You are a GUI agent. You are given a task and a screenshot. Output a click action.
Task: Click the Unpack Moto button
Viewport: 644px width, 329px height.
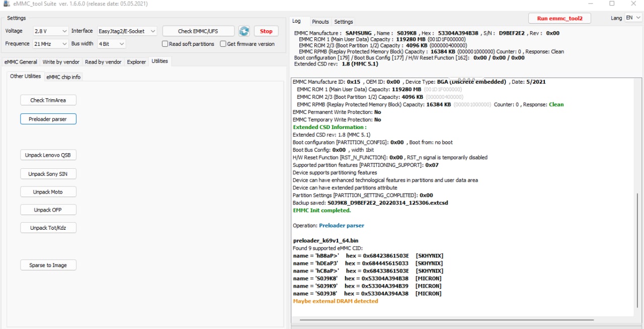point(48,192)
